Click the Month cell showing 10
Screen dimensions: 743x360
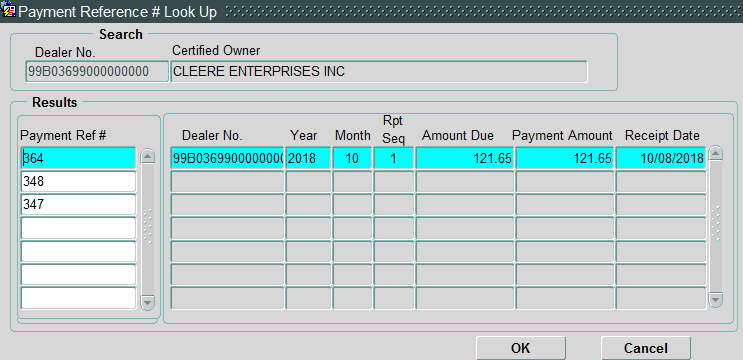click(x=352, y=158)
